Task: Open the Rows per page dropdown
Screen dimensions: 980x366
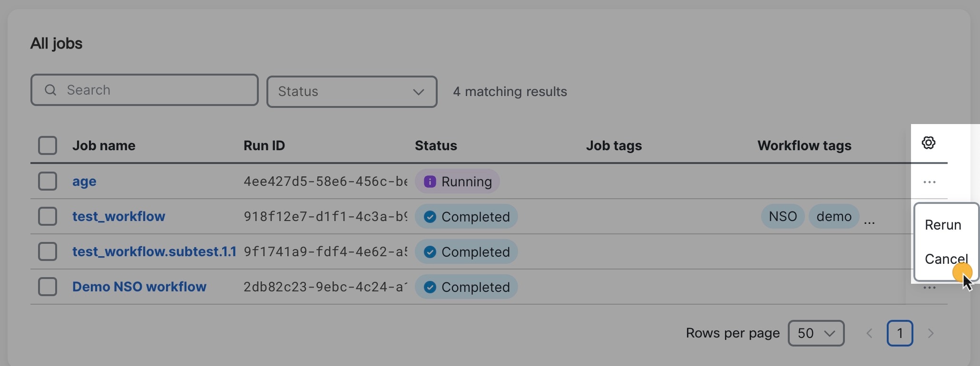Action: click(x=816, y=333)
